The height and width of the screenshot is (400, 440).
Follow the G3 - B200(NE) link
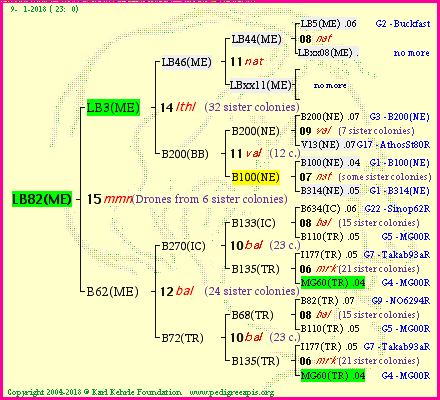pyautogui.click(x=400, y=117)
